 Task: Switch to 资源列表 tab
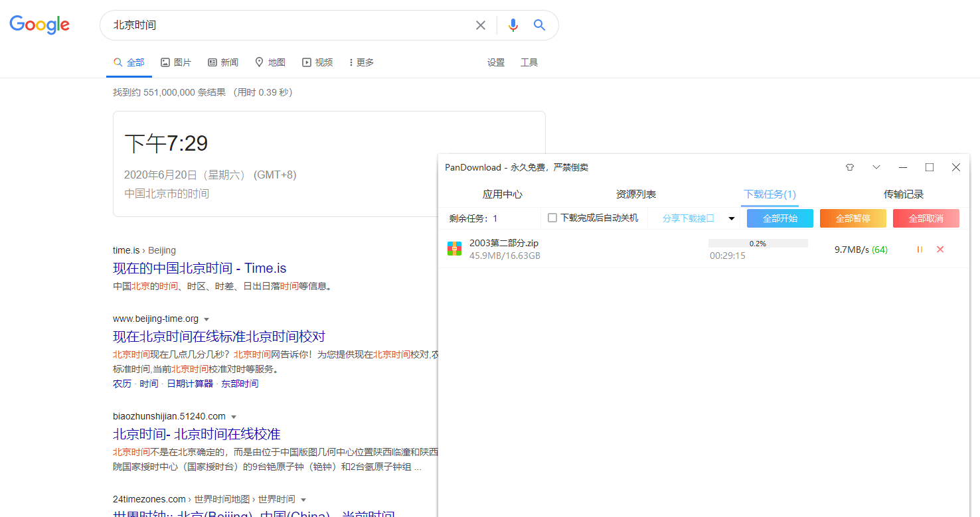[635, 194]
